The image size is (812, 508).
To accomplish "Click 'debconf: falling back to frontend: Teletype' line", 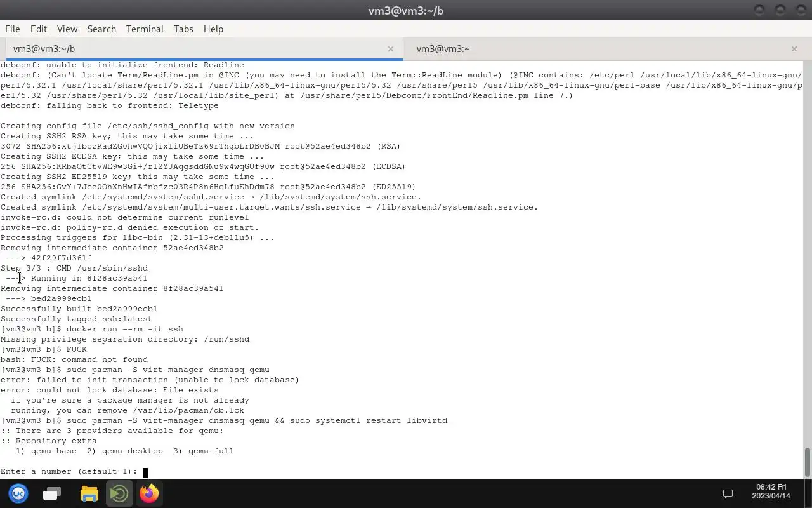I will [x=110, y=105].
